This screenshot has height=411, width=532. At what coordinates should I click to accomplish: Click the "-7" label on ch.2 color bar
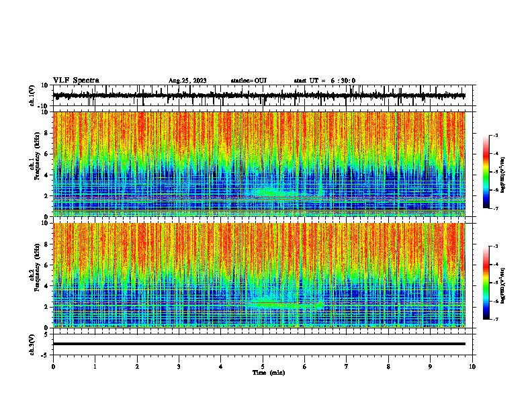click(495, 319)
